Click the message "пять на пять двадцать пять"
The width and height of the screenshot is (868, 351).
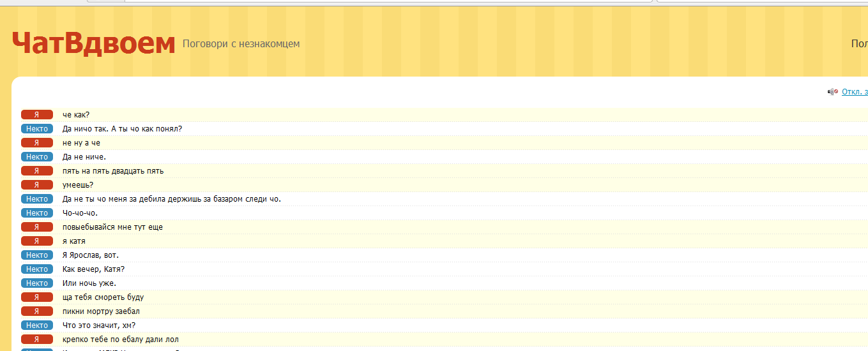pos(113,171)
